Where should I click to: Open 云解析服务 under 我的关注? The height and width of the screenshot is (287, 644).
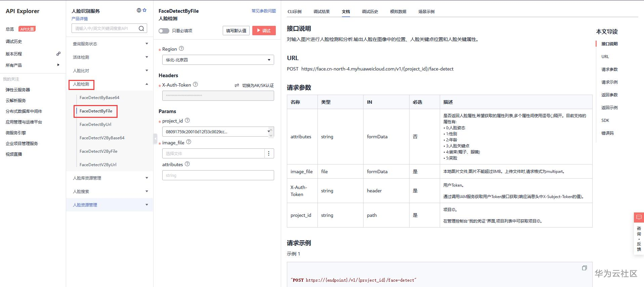click(16, 101)
